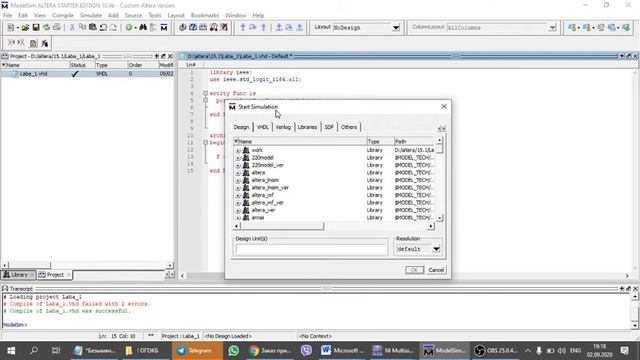
Task: Switch to the Project pane tab
Action: click(x=54, y=275)
